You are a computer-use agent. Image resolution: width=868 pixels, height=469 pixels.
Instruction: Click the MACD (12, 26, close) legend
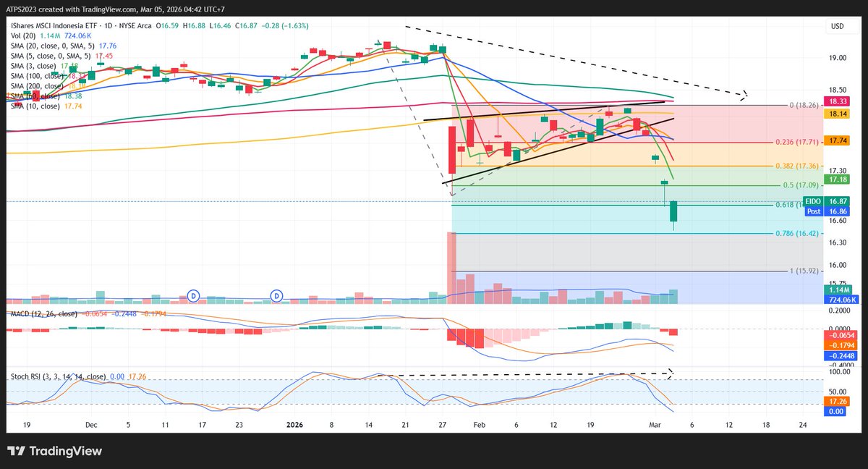[x=43, y=314]
